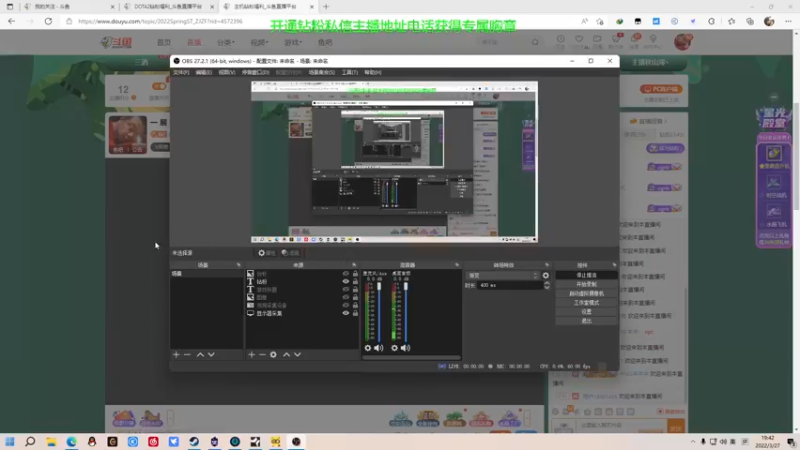Image resolution: width=800 pixels, height=450 pixels.
Task: Move the scene down in Scenes panel
Action: click(x=211, y=355)
